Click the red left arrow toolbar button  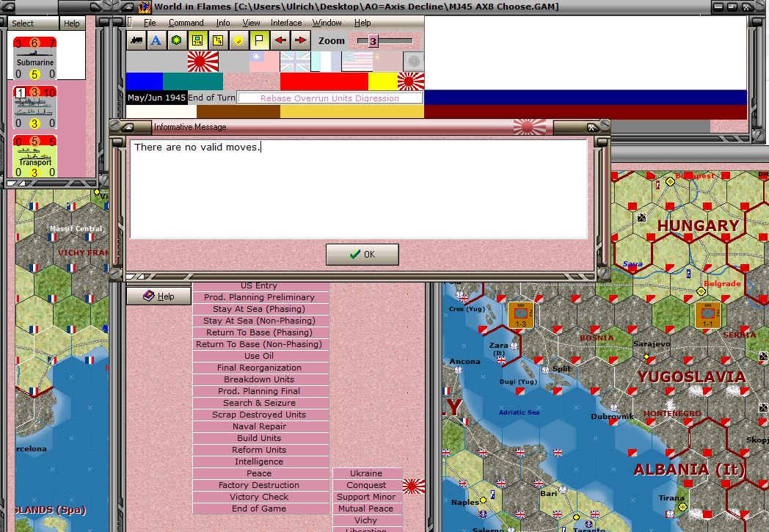[x=280, y=40]
